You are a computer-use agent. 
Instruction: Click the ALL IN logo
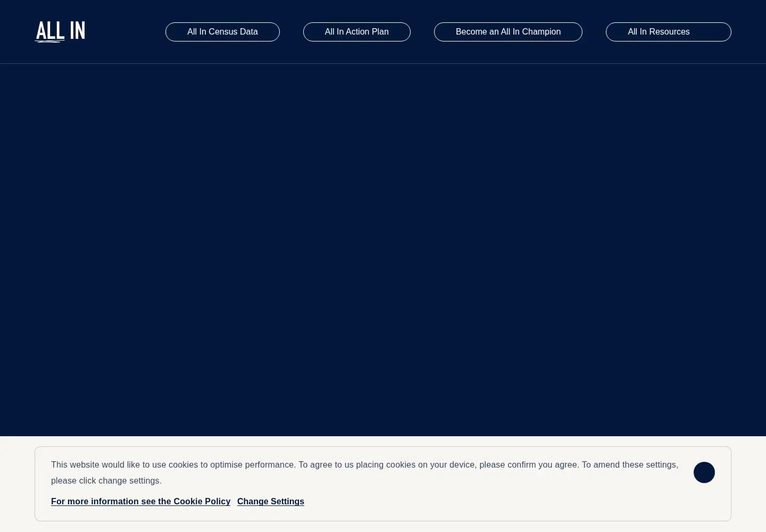(x=60, y=32)
